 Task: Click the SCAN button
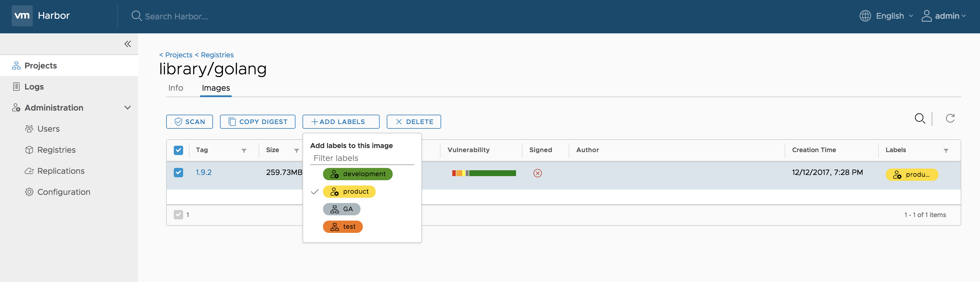tap(190, 122)
